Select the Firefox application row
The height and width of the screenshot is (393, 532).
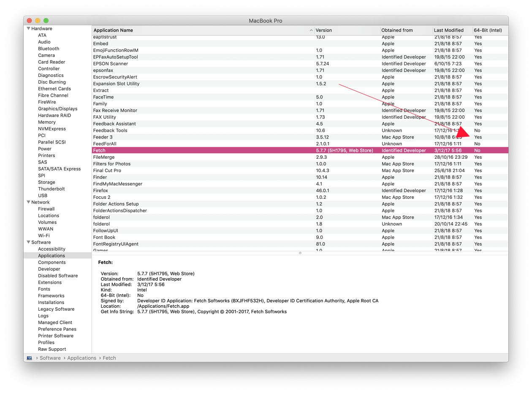[300, 190]
